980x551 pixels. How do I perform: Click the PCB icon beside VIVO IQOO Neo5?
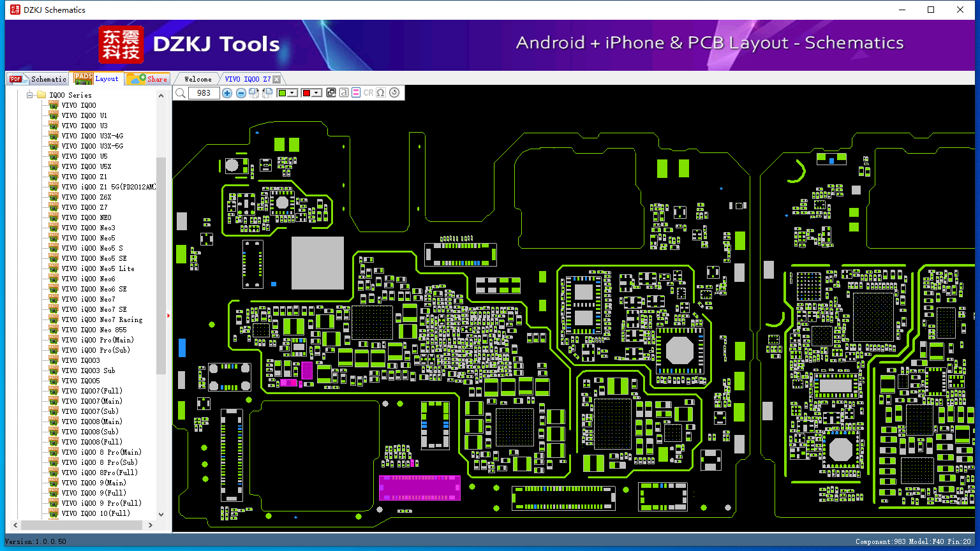coord(54,238)
